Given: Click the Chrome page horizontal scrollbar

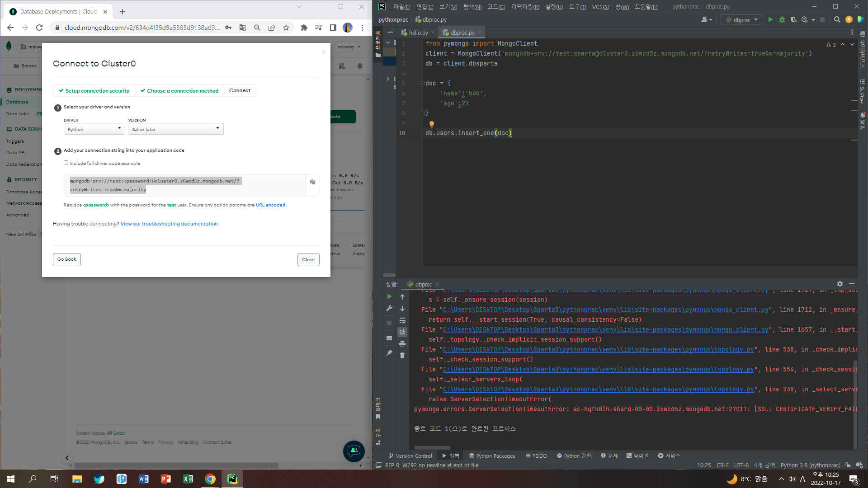Looking at the screenshot, I should pyautogui.click(x=176, y=465).
